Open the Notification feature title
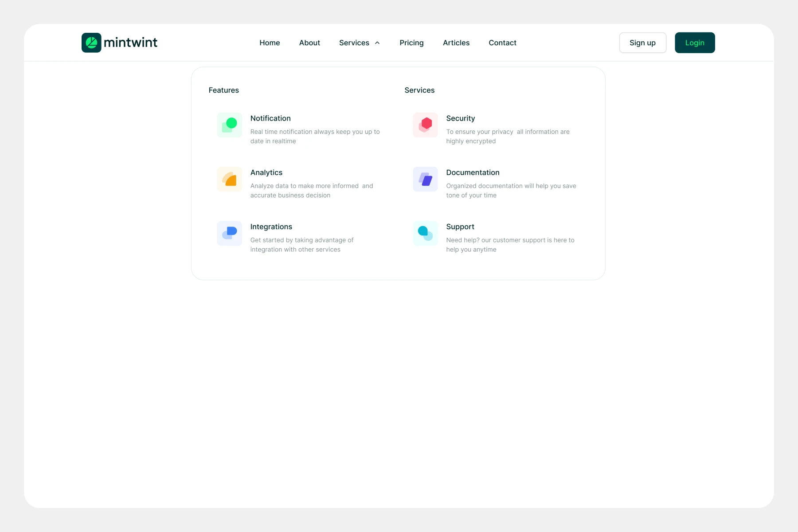The height and width of the screenshot is (532, 798). pos(270,118)
